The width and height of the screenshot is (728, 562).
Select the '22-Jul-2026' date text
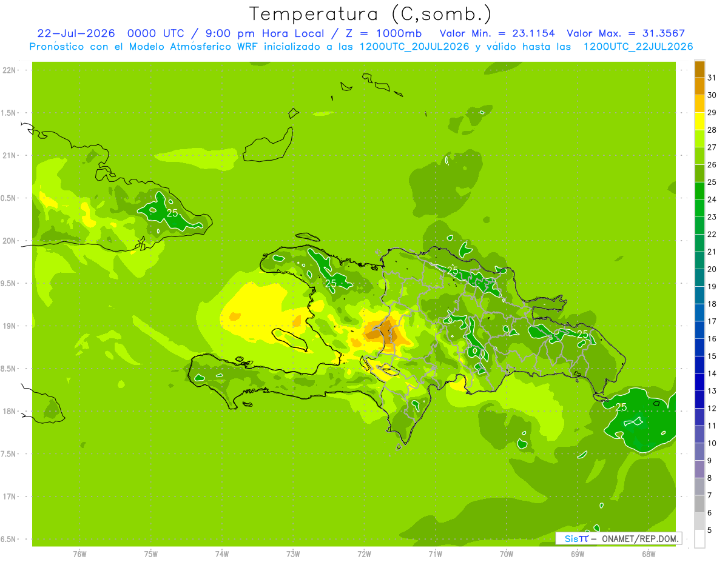tap(76, 33)
